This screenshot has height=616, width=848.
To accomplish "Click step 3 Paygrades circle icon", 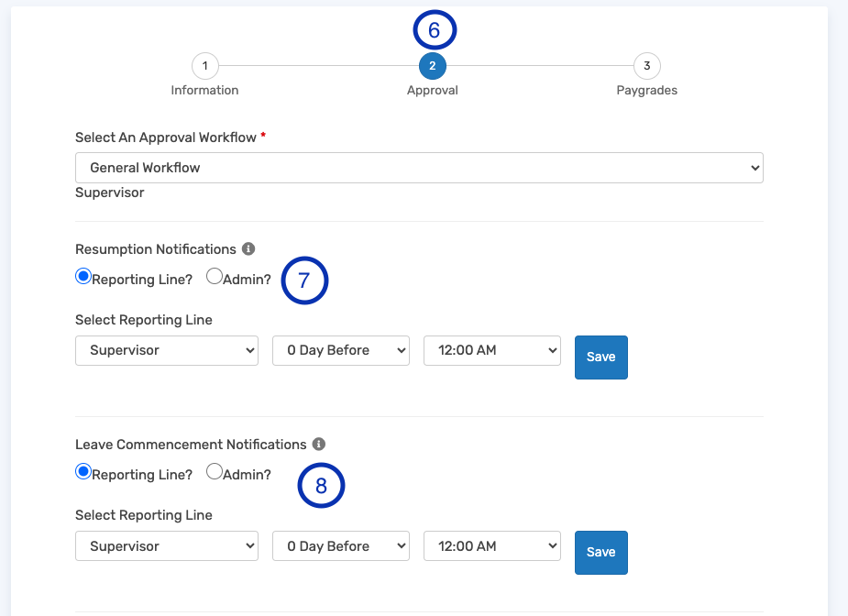I will coord(646,66).
